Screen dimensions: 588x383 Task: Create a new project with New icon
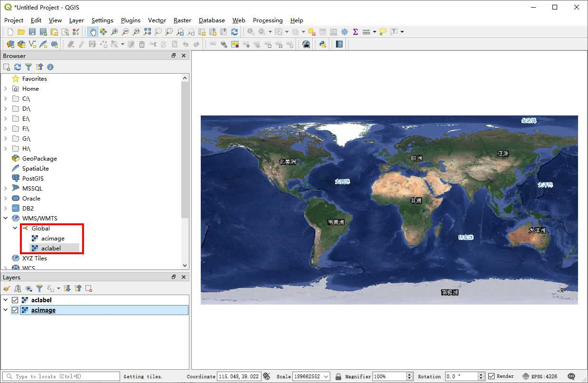coord(10,32)
